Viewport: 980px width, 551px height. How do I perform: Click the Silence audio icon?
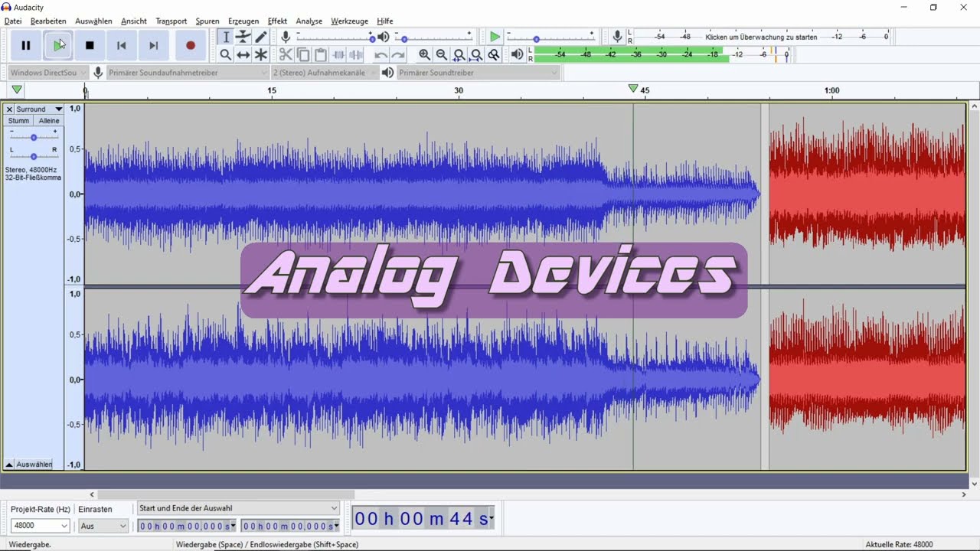pos(356,54)
